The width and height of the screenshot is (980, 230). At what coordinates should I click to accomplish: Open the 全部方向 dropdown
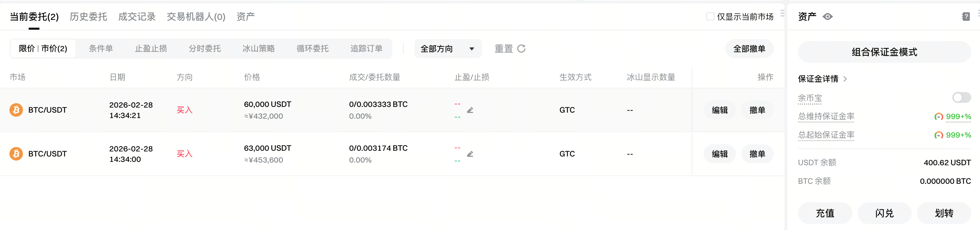coord(448,49)
